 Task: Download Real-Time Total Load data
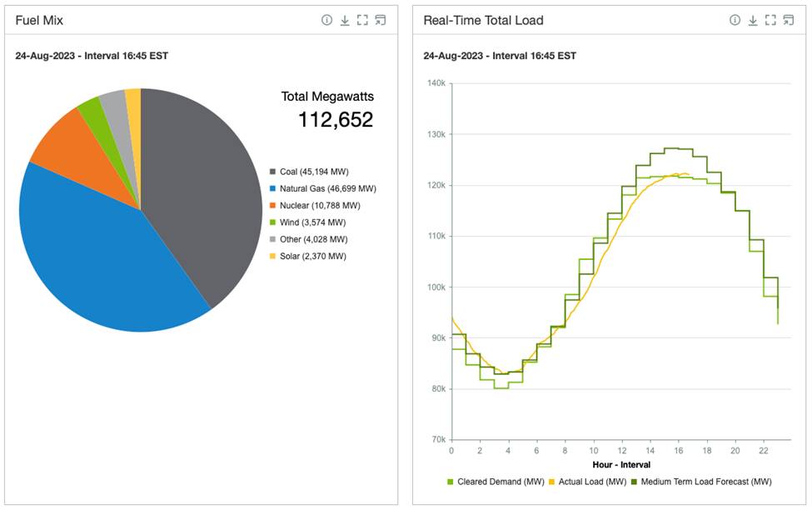[753, 20]
